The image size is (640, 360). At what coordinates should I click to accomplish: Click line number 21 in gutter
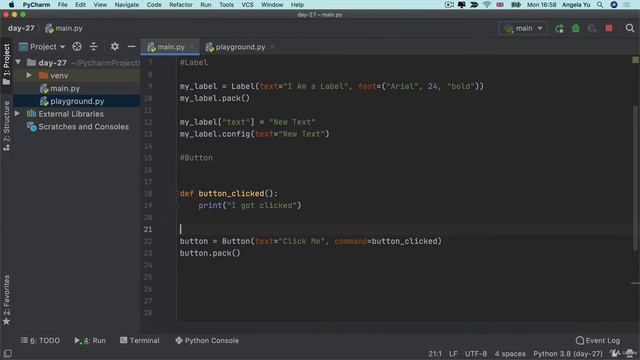coord(148,229)
